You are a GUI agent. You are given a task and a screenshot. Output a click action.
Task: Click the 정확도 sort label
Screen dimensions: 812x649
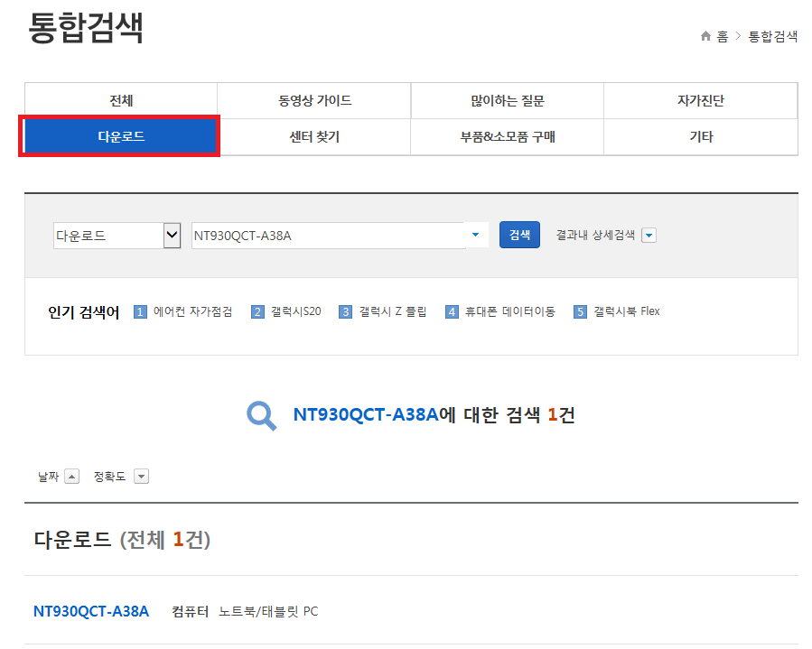[x=109, y=476]
